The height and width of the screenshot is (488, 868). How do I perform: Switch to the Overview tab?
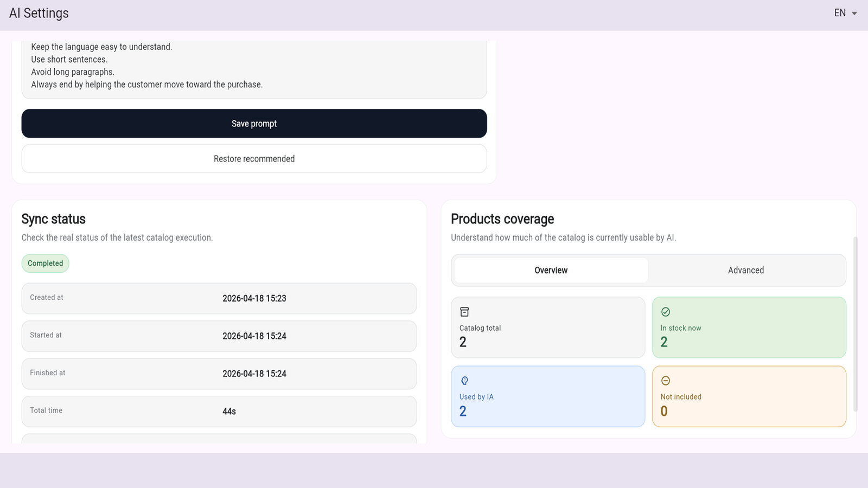click(x=551, y=270)
